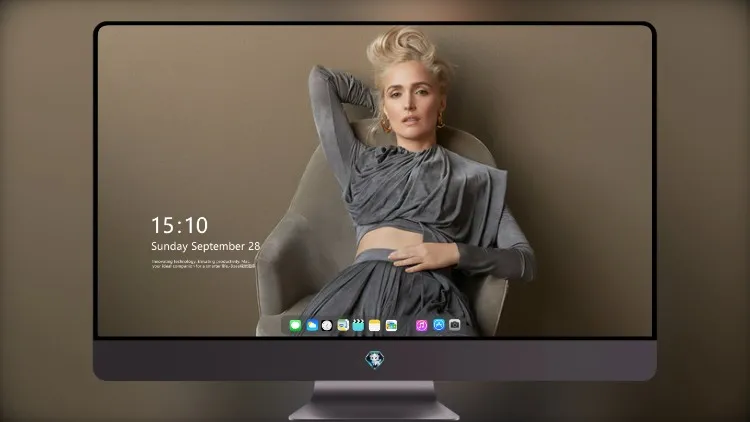This screenshot has height=422, width=750.
Task: Click the 15:10 clock widget
Action: coord(180,225)
